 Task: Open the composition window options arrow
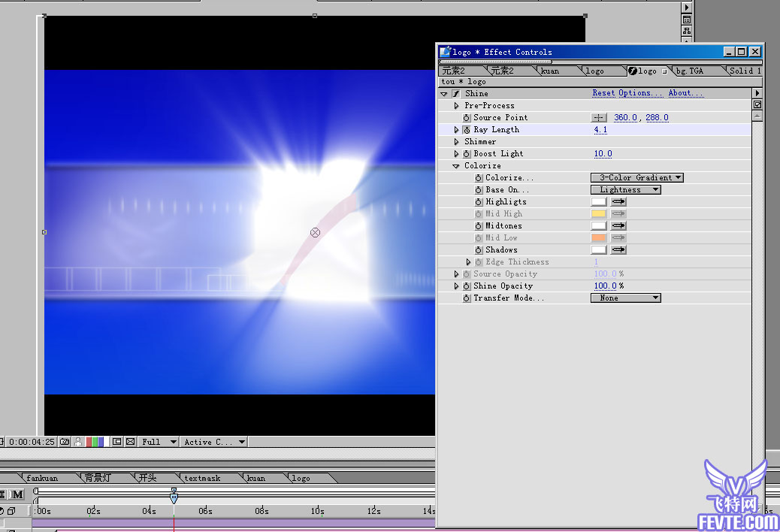click(687, 8)
